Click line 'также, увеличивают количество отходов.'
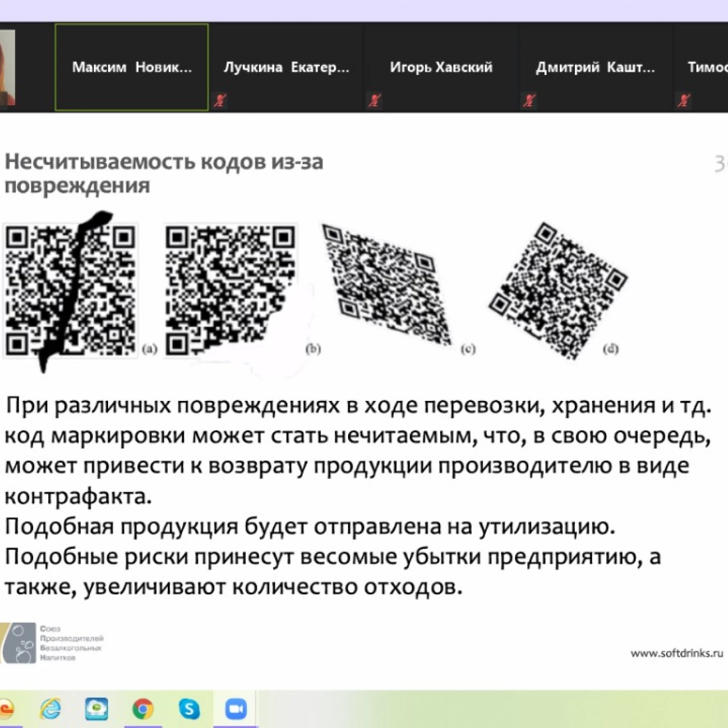The image size is (728, 728). (x=234, y=587)
